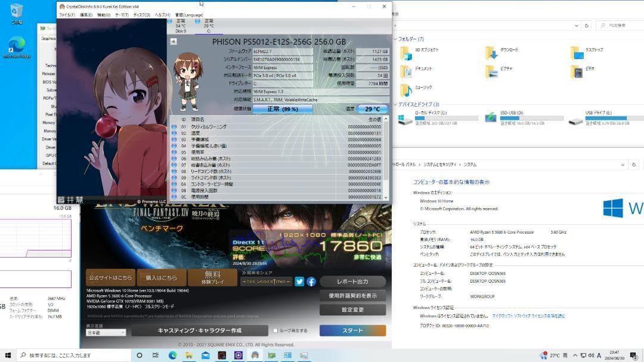Click the Twitter share icon in the benchmark
This screenshot has height=362, width=644.
click(299, 281)
